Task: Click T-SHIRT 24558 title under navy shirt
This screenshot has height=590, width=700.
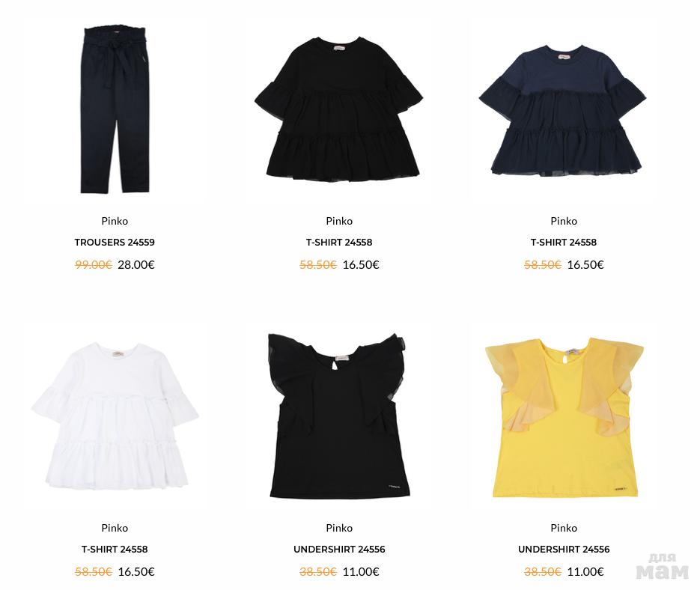Action: point(564,242)
